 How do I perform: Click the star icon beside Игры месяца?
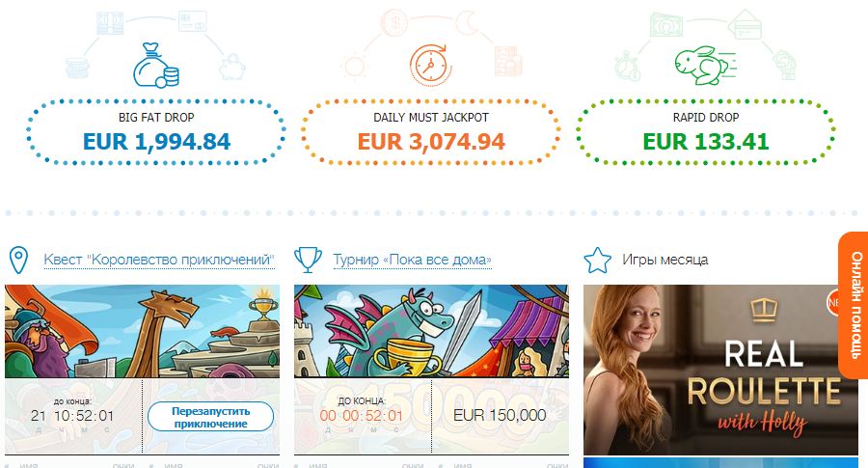pyautogui.click(x=598, y=261)
